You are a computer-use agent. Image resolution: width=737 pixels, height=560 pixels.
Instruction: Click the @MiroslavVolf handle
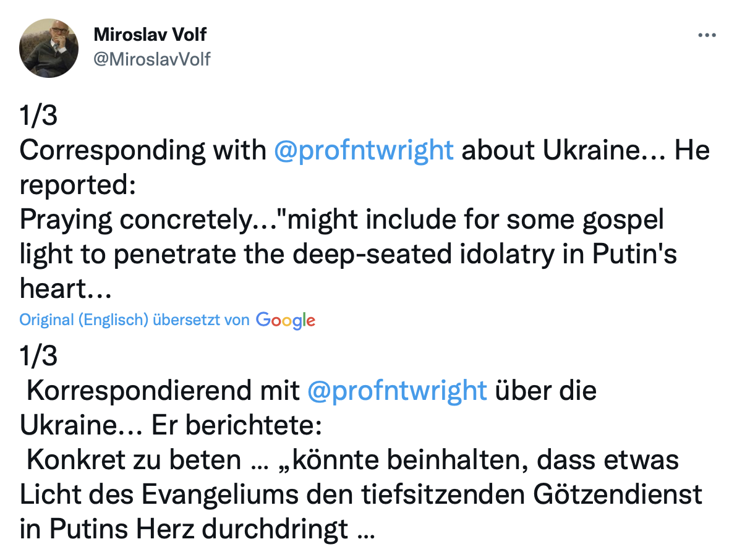pyautogui.click(x=152, y=59)
